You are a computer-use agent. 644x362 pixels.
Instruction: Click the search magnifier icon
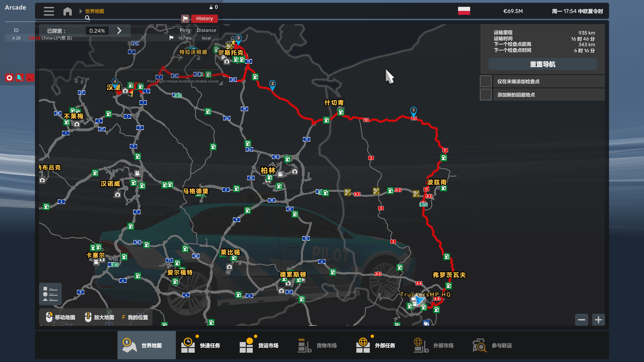point(87,18)
